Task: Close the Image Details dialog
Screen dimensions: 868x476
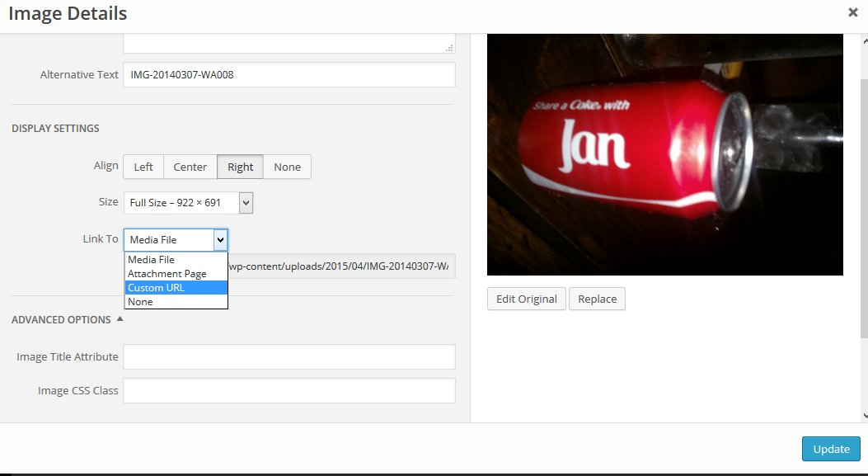Action: [852, 12]
